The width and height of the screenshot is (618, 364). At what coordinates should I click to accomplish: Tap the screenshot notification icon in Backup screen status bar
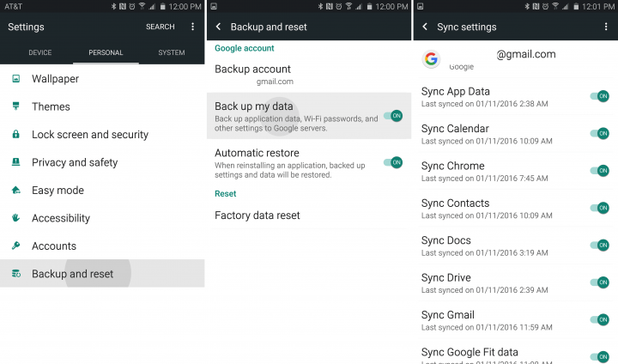[x=214, y=6]
